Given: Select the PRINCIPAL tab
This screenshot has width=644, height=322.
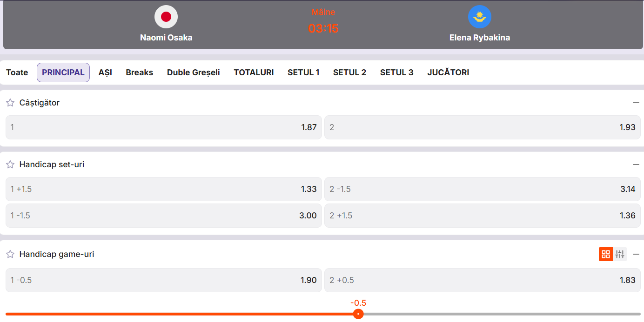Looking at the screenshot, I should (63, 72).
